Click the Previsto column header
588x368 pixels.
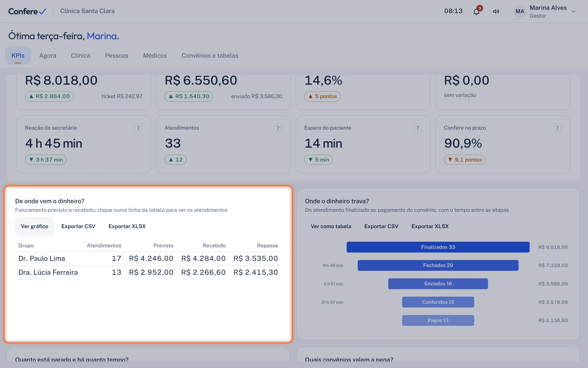(x=163, y=246)
